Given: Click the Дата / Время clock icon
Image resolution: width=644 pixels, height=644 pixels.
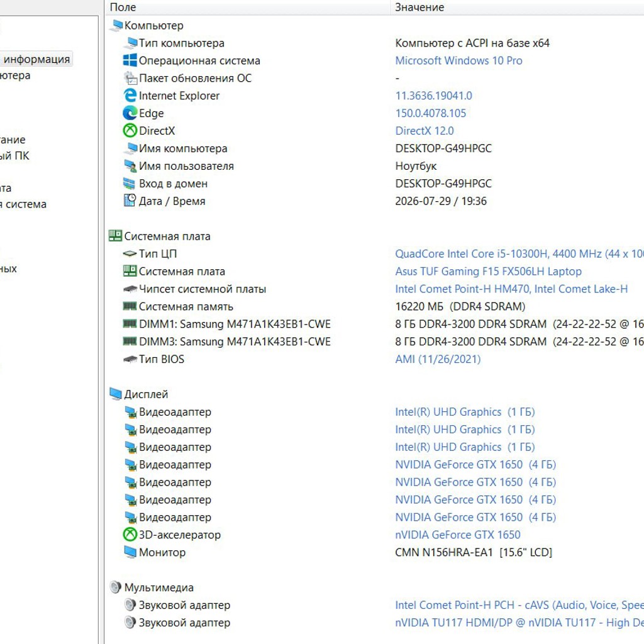Looking at the screenshot, I should coord(130,201).
